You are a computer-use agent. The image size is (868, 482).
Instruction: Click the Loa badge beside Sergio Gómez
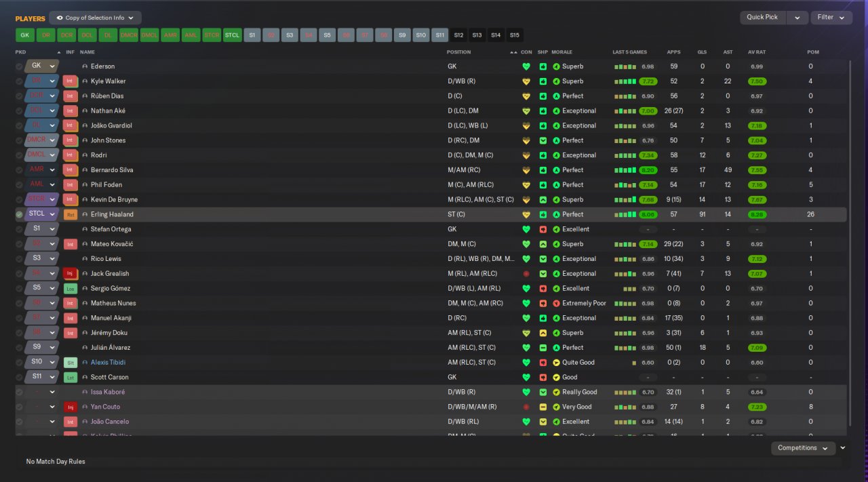(x=70, y=289)
